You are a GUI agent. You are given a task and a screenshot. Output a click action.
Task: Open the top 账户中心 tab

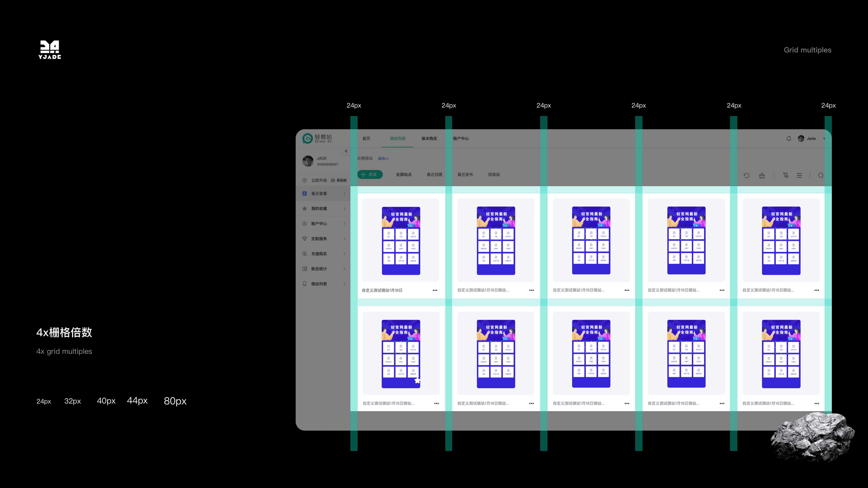461,139
